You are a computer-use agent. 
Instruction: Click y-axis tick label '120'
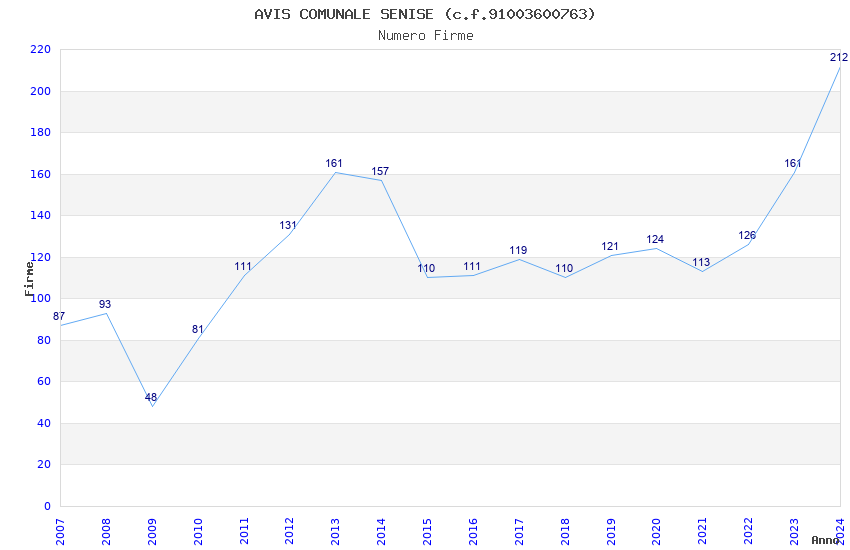(x=41, y=257)
